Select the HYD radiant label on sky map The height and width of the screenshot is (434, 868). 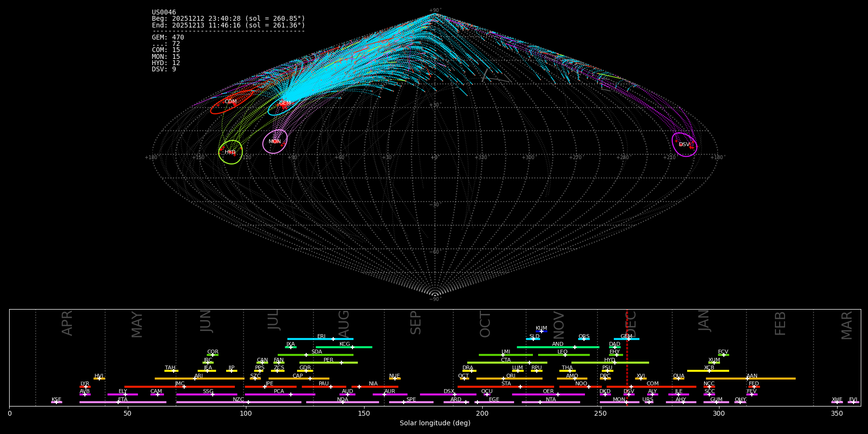pos(230,152)
